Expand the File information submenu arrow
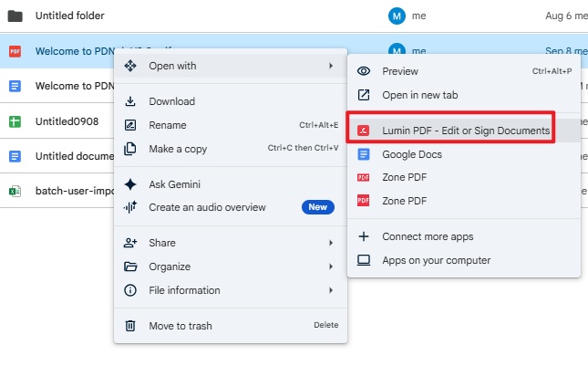This screenshot has width=588, height=366. pos(331,290)
